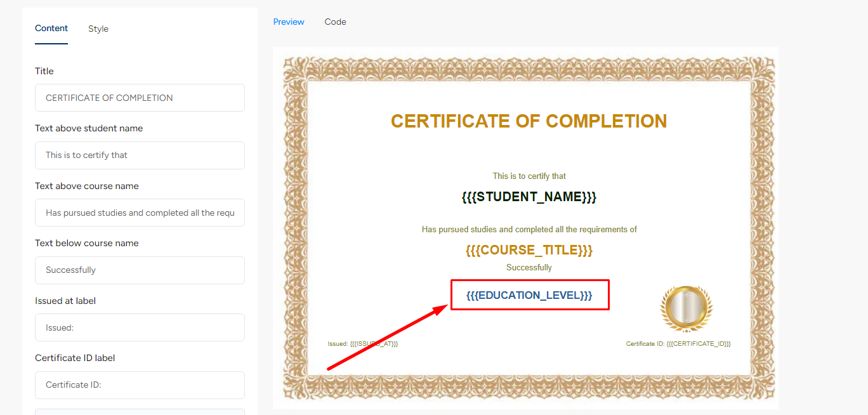Click the 'Successfully' input field
The width and height of the screenshot is (868, 415).
140,270
